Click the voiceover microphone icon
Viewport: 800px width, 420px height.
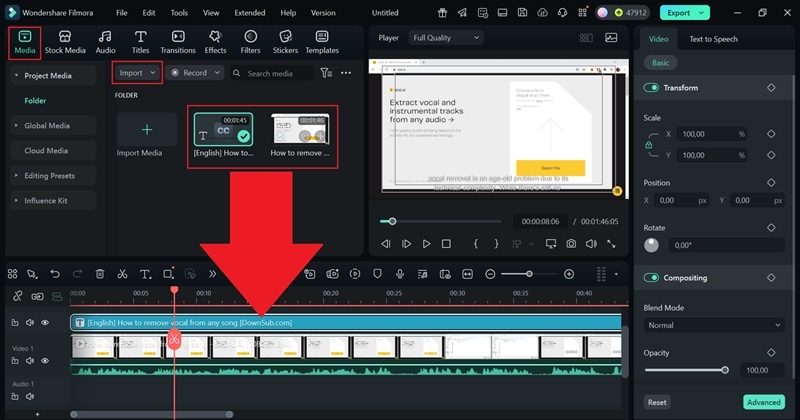[x=400, y=274]
